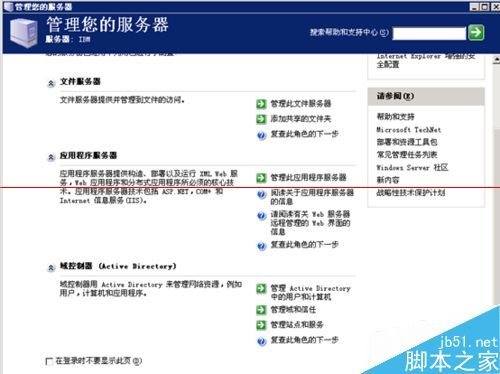Maximize the 管理您的服务器 window
500x374 pixels.
pos(485,6)
